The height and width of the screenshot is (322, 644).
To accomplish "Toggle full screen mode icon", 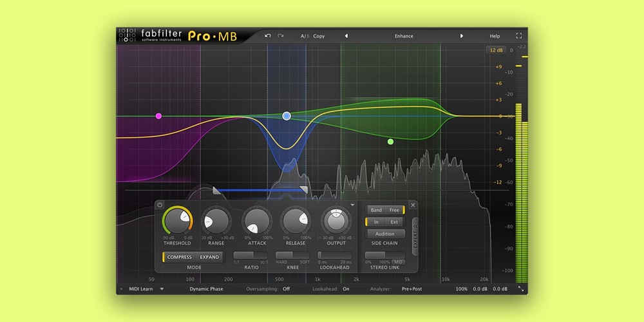I will 519,36.
